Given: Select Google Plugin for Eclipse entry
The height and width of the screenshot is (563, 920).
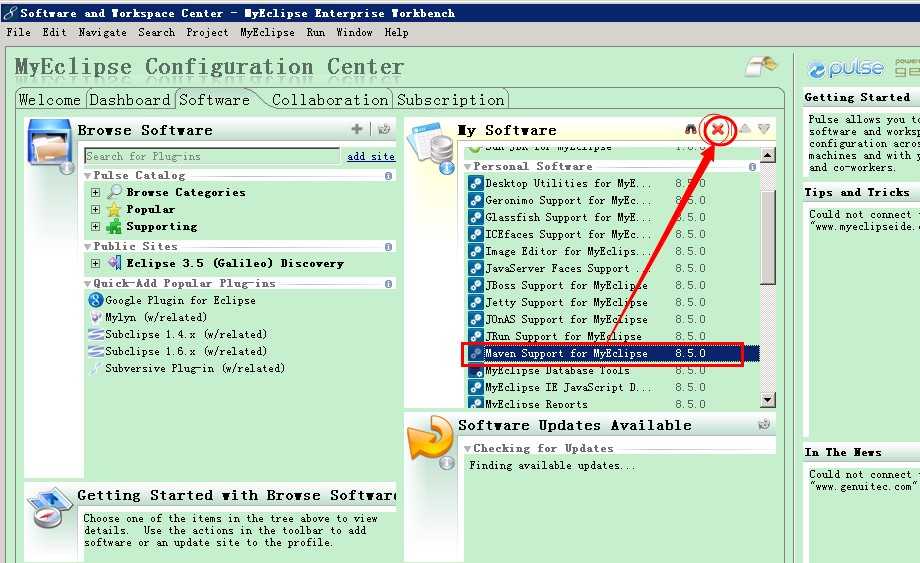Looking at the screenshot, I should [180, 300].
